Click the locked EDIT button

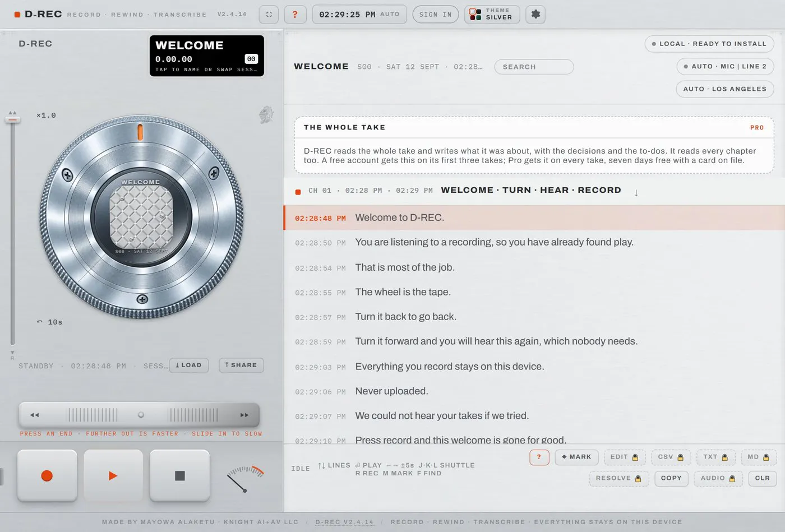(x=624, y=457)
